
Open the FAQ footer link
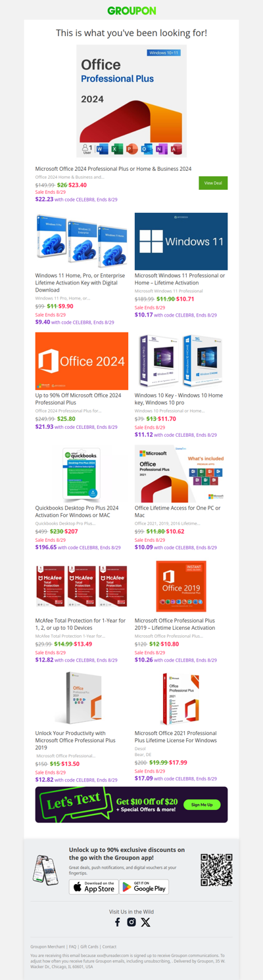[x=73, y=947]
